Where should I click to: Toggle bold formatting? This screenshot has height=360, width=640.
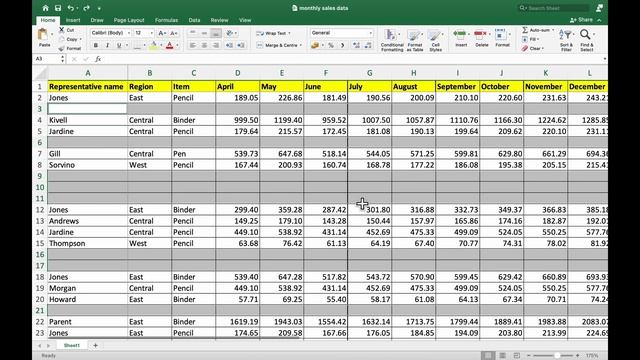pos(96,45)
